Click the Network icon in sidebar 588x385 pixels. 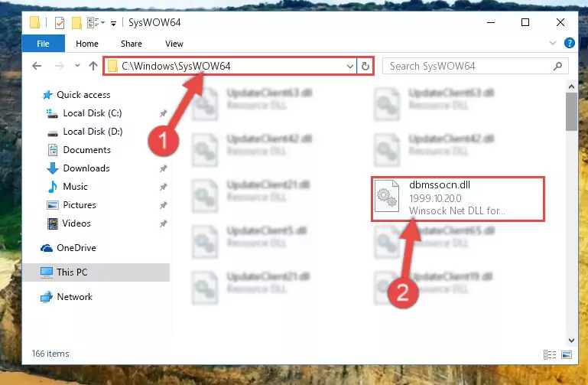47,297
